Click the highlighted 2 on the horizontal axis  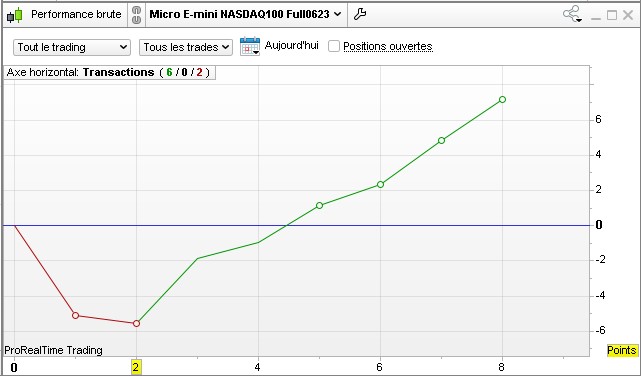136,367
